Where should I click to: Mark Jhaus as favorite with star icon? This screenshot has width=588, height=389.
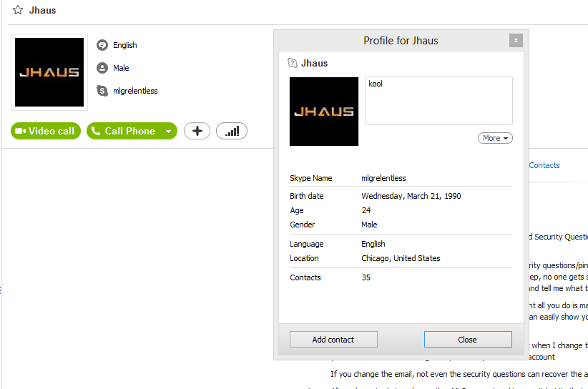18,10
